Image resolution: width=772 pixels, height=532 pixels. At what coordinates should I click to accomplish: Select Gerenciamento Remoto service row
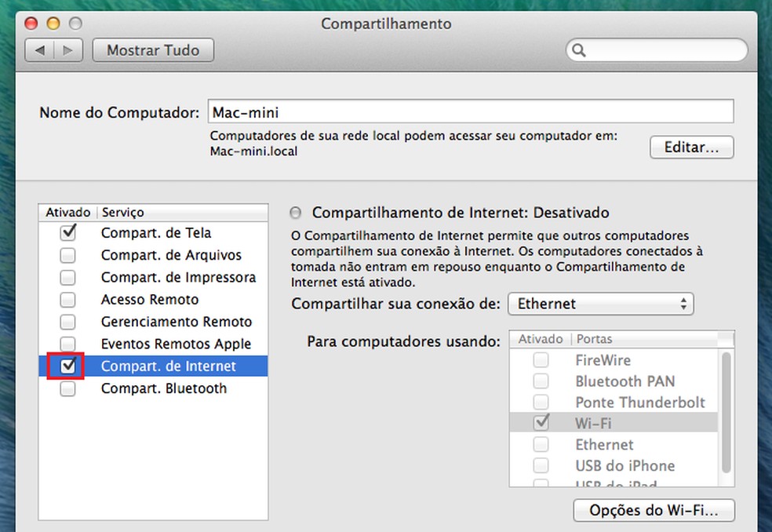[153, 322]
